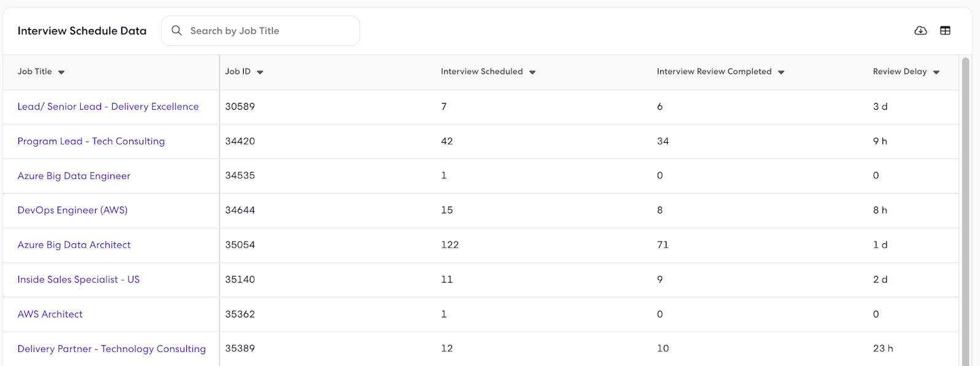This screenshot has height=366, width=980.
Task: Click the AWS Architect job link
Action: 50,315
